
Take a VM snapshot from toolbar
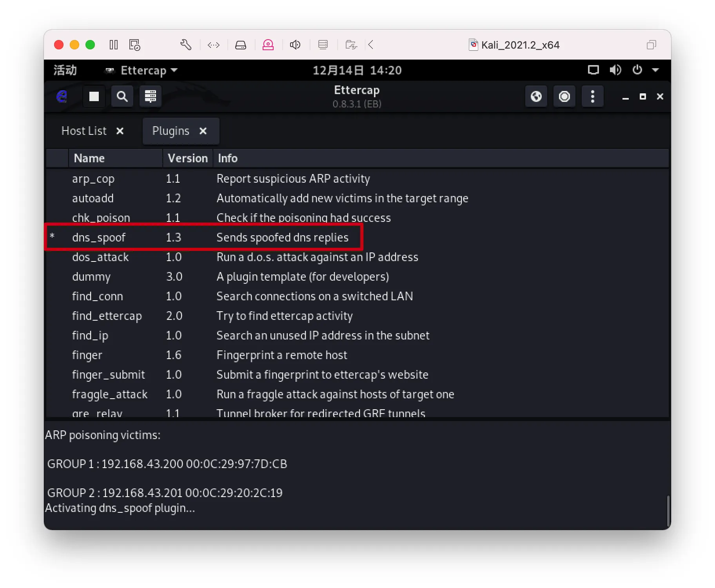pyautogui.click(x=134, y=45)
